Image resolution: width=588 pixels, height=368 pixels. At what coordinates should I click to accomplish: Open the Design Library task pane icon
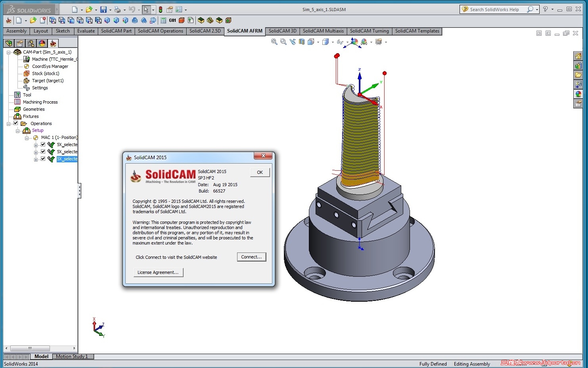578,66
